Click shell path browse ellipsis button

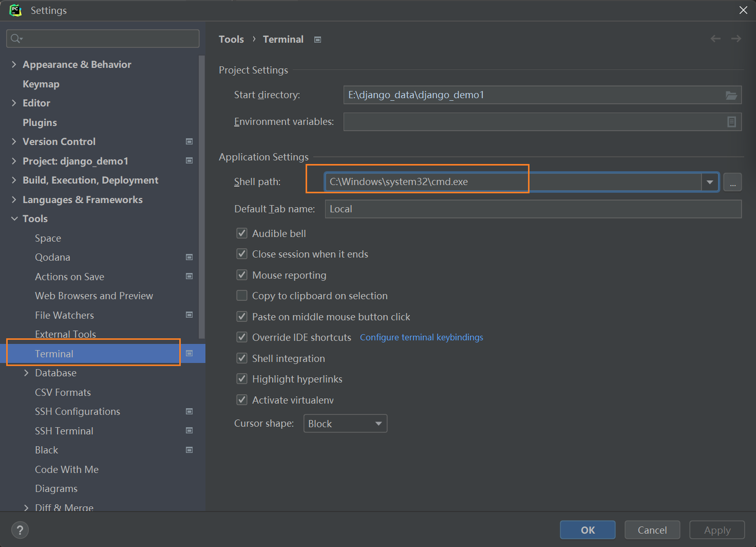click(732, 182)
